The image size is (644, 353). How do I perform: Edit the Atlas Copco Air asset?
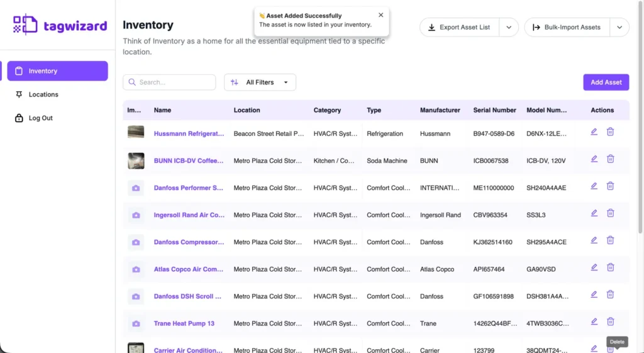(594, 267)
